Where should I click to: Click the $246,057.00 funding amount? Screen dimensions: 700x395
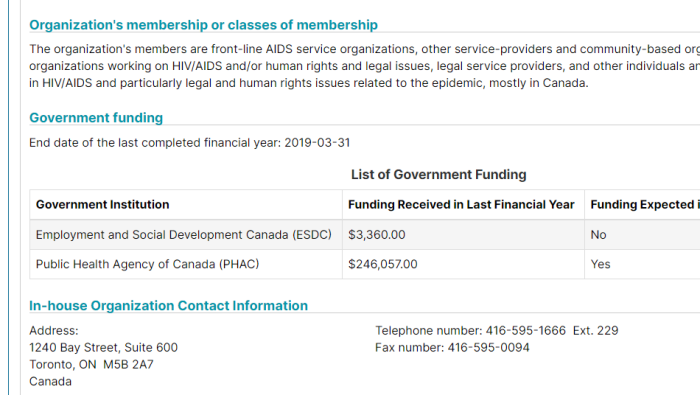(383, 264)
